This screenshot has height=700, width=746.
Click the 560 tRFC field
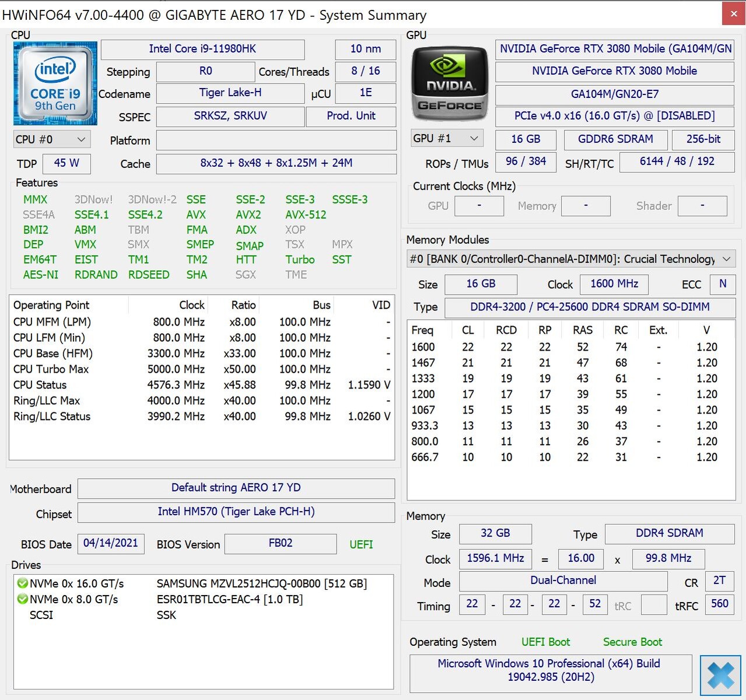(720, 604)
